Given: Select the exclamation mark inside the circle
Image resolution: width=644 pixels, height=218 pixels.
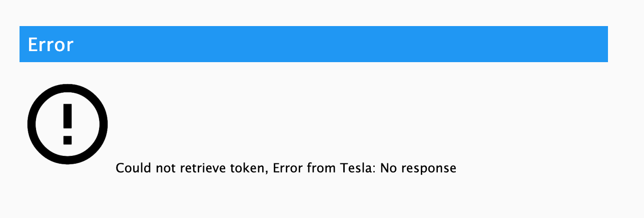Looking at the screenshot, I should (68, 124).
